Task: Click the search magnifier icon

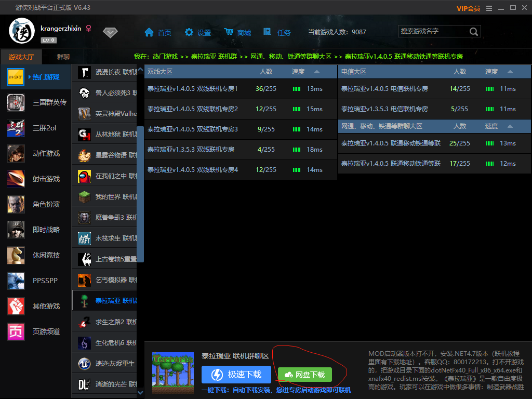Action: pos(474,32)
